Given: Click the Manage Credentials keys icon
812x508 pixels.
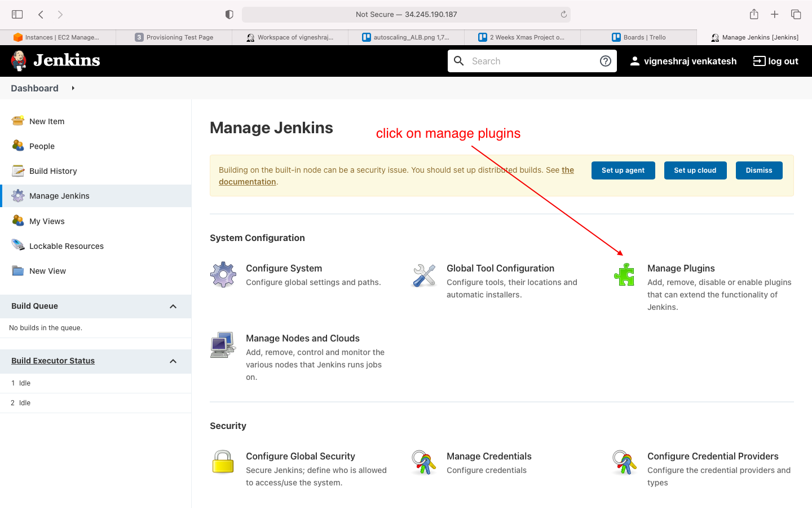Looking at the screenshot, I should pyautogui.click(x=424, y=462).
